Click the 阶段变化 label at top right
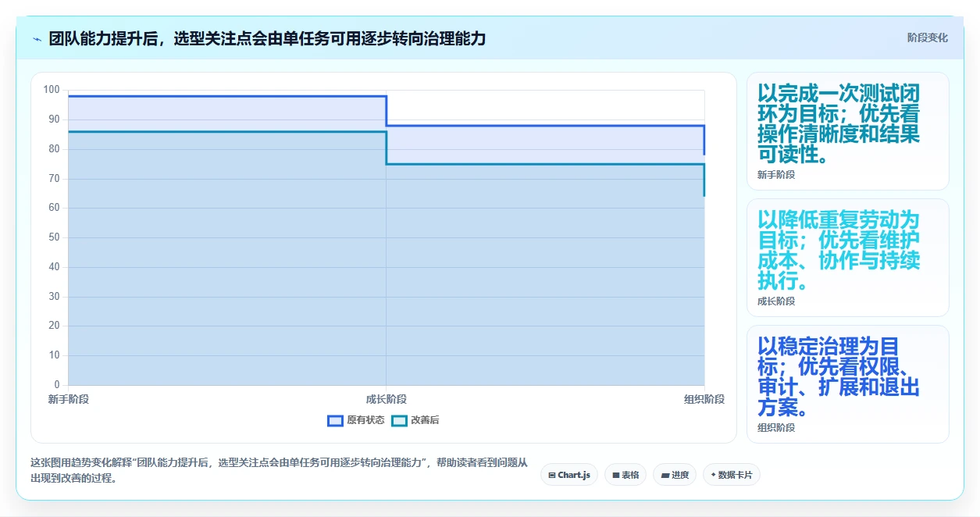980x517 pixels. pos(928,37)
